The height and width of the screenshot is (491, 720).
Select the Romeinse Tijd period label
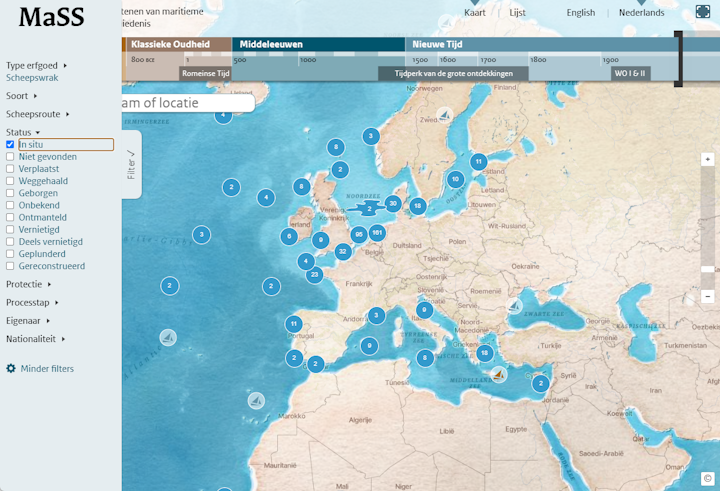tap(205, 73)
